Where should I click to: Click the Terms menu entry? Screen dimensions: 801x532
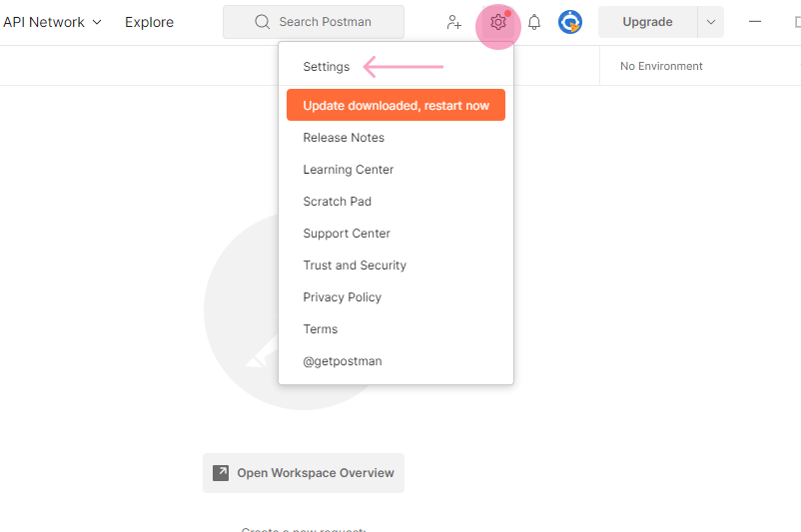[321, 329]
